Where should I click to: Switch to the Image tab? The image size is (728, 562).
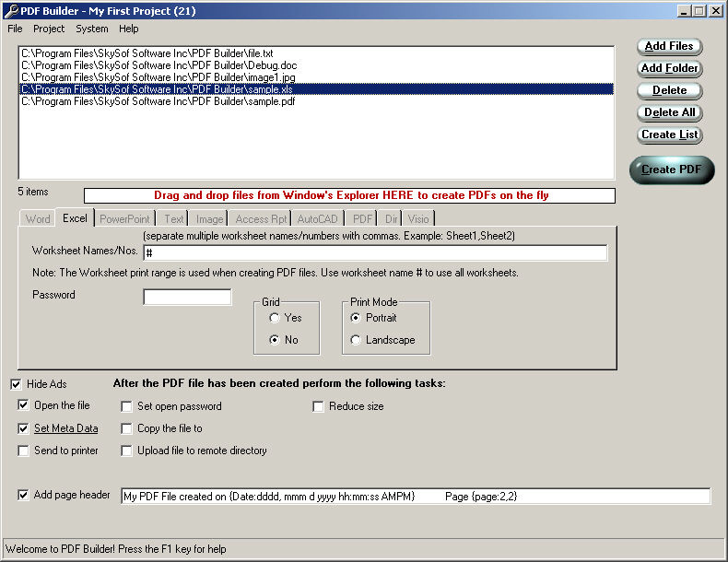209,219
